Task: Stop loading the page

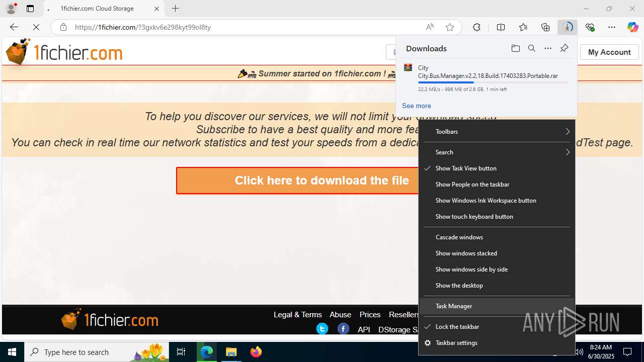Action: [36, 27]
